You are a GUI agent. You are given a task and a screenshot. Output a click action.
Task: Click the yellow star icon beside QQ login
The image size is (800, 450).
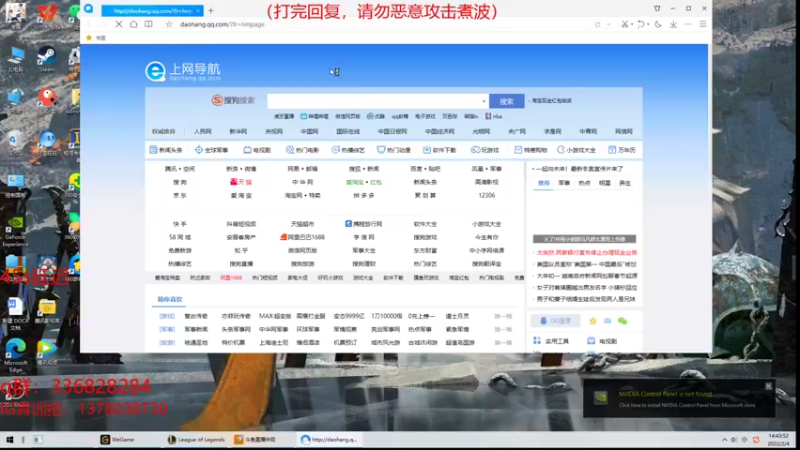[592, 321]
